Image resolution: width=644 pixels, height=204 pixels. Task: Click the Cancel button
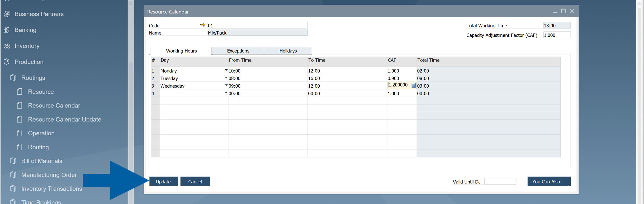click(195, 181)
